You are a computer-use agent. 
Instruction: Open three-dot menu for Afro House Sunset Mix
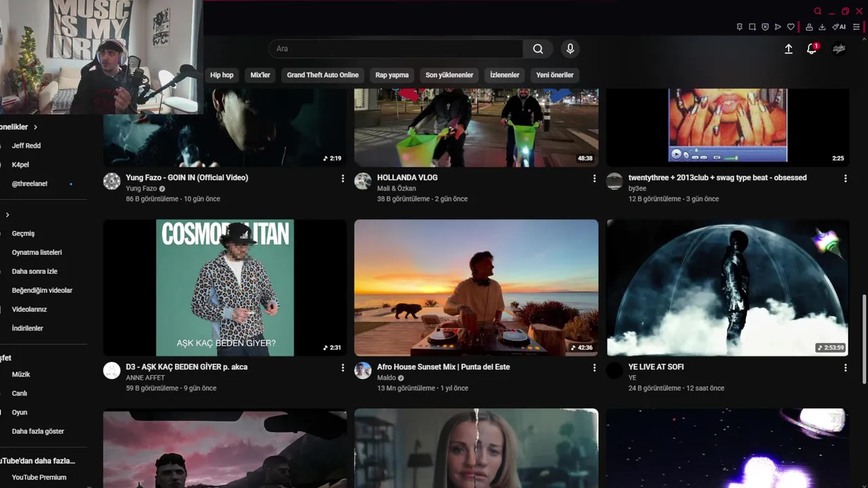pyautogui.click(x=594, y=367)
